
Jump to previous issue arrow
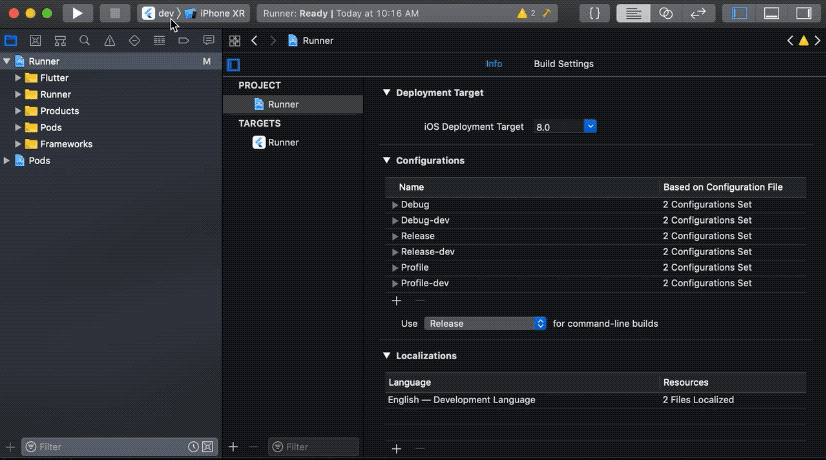coord(790,41)
